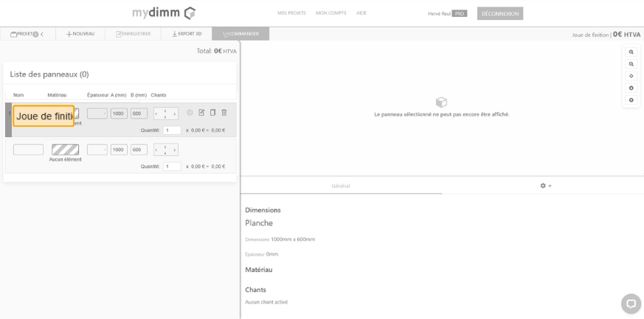The width and height of the screenshot is (644, 319).
Task: Click the recenter view crosshair icon
Action: click(x=631, y=76)
